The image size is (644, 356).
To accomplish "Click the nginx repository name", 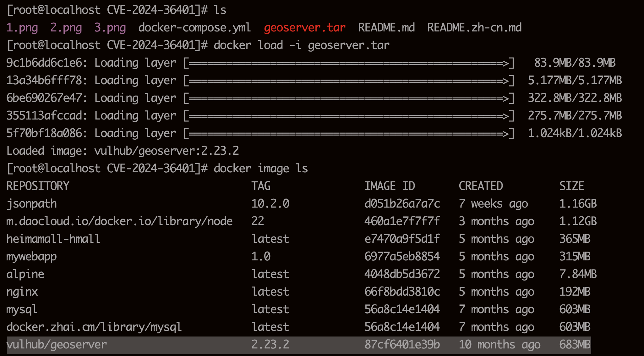I will (22, 292).
